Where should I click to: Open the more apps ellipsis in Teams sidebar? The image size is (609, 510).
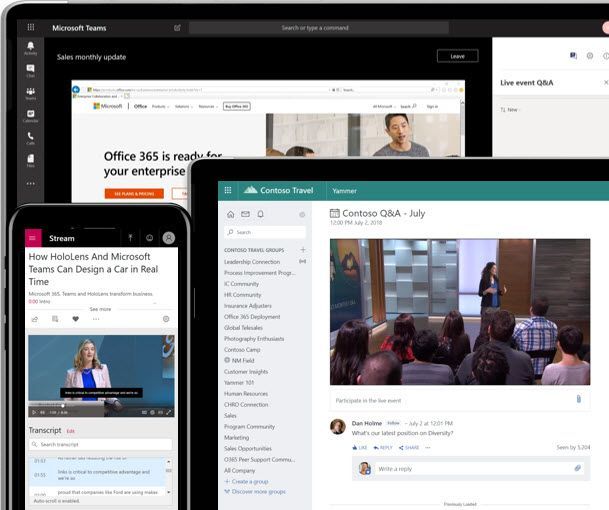(31, 183)
